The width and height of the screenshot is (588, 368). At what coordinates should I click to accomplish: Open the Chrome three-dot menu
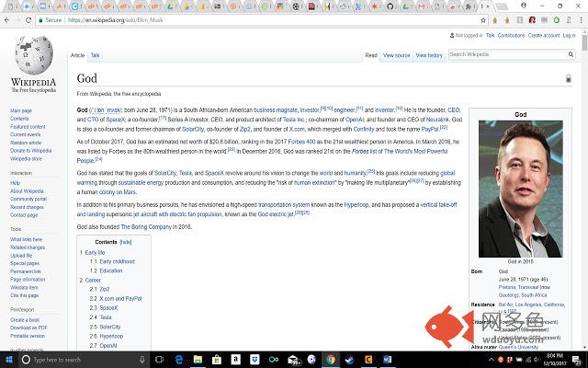click(581, 20)
